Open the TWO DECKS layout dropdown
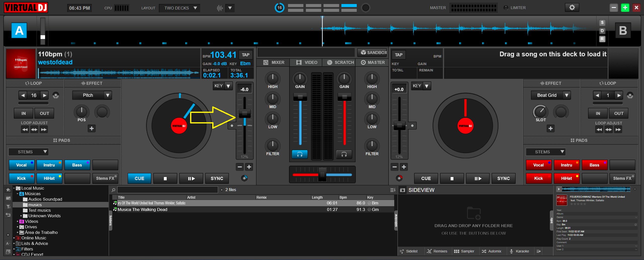Viewport: 644px width, 260px height. tap(180, 8)
